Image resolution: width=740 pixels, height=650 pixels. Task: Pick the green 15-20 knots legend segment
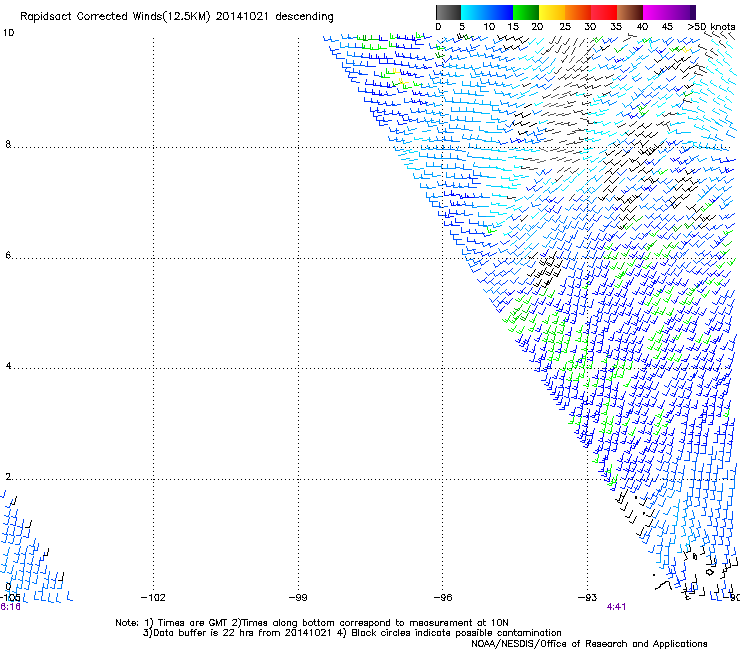point(526,12)
